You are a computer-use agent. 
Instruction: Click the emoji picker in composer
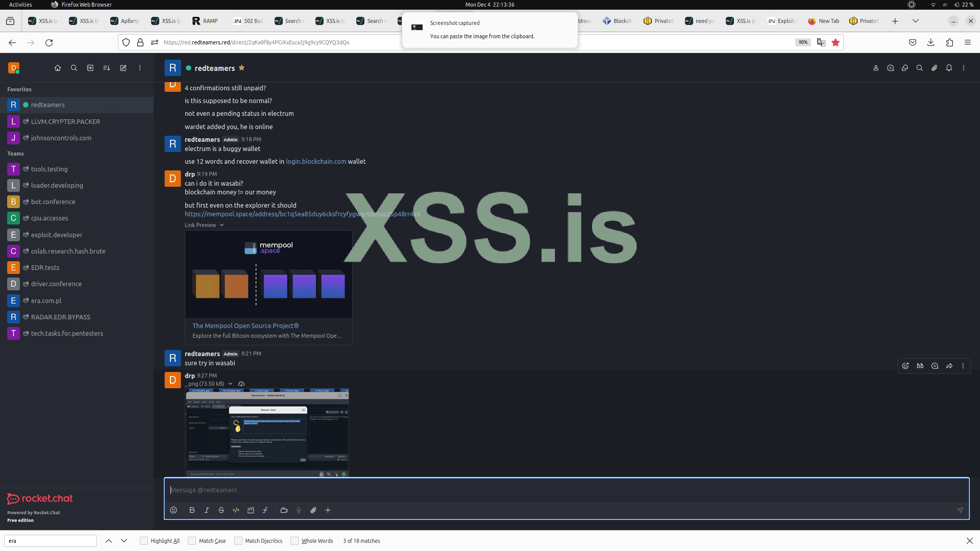coord(174,510)
